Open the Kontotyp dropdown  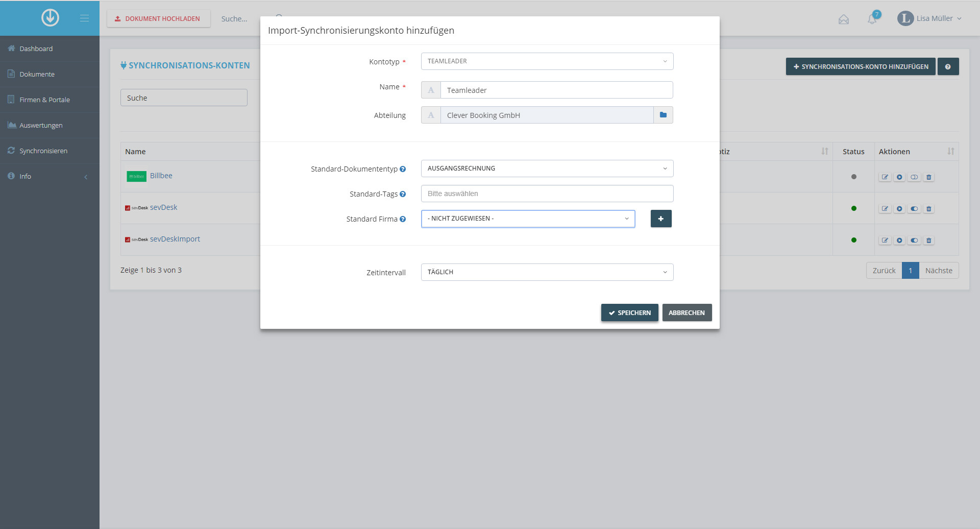(x=547, y=61)
